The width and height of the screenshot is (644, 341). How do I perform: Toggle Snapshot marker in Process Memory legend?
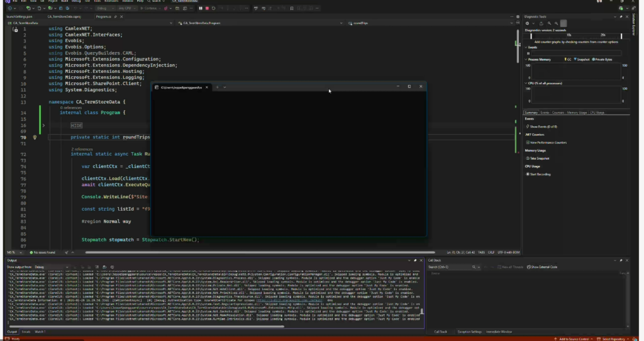582,59
